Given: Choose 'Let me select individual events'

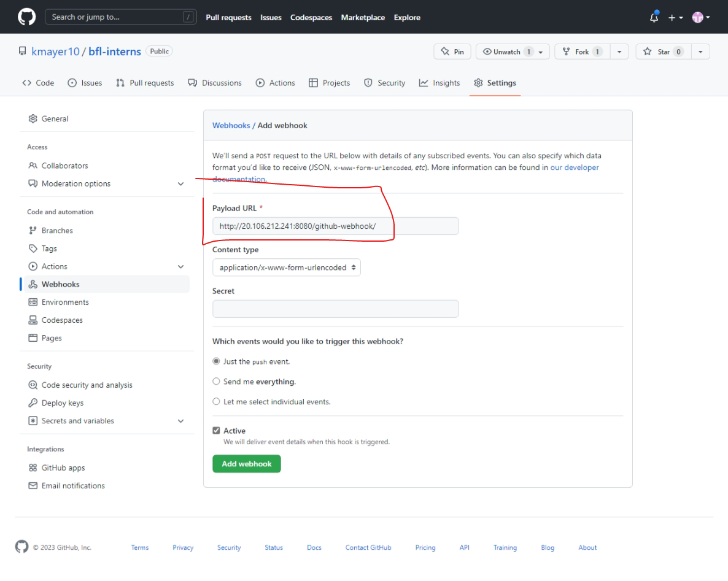Looking at the screenshot, I should [216, 401].
